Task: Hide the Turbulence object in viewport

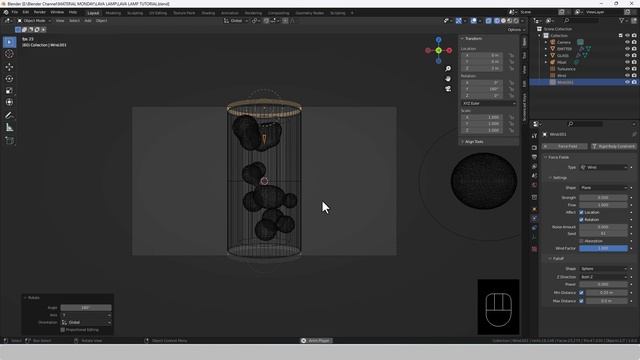Action: [x=627, y=69]
